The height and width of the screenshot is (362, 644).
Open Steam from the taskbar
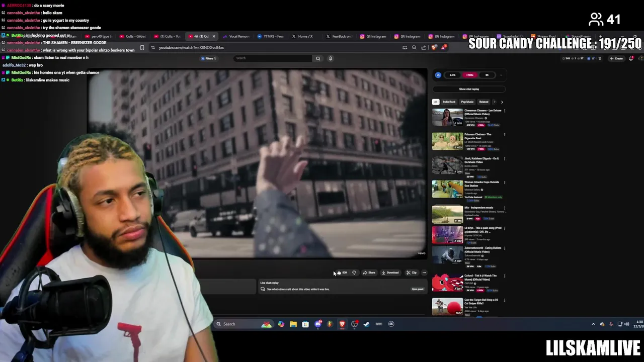tap(366, 324)
